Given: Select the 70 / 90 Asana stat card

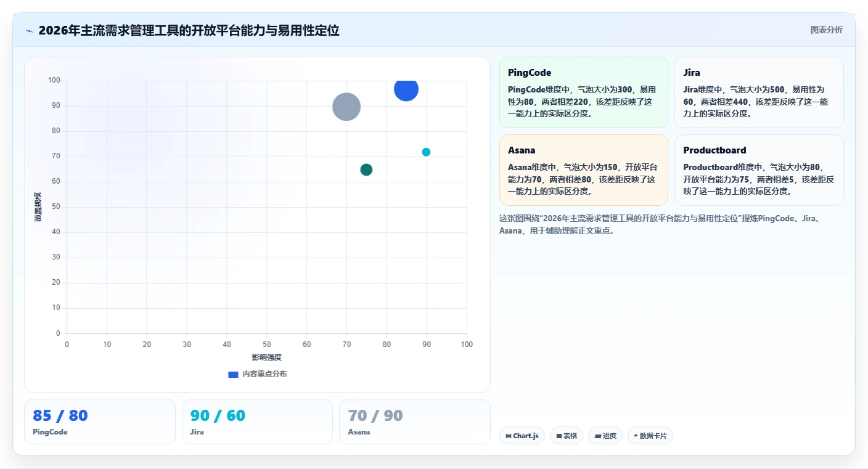Looking at the screenshot, I should [415, 422].
